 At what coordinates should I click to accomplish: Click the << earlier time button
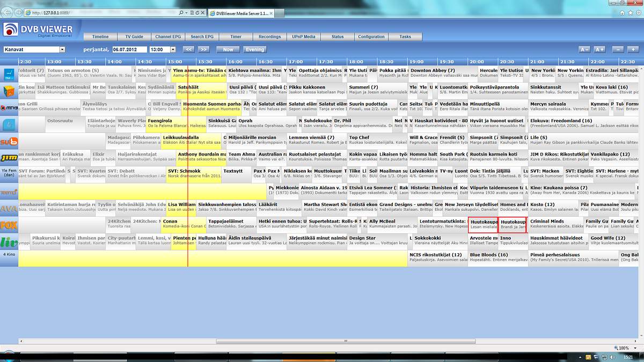[188, 49]
